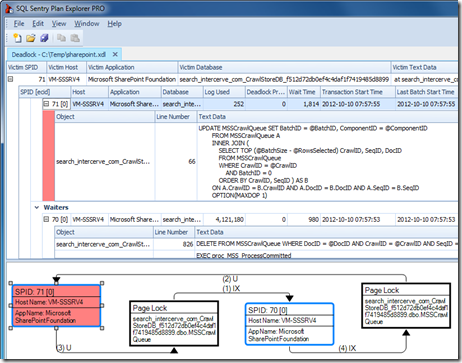Click the EXEC proc_MSS_ProcessCommitted row

243,255
